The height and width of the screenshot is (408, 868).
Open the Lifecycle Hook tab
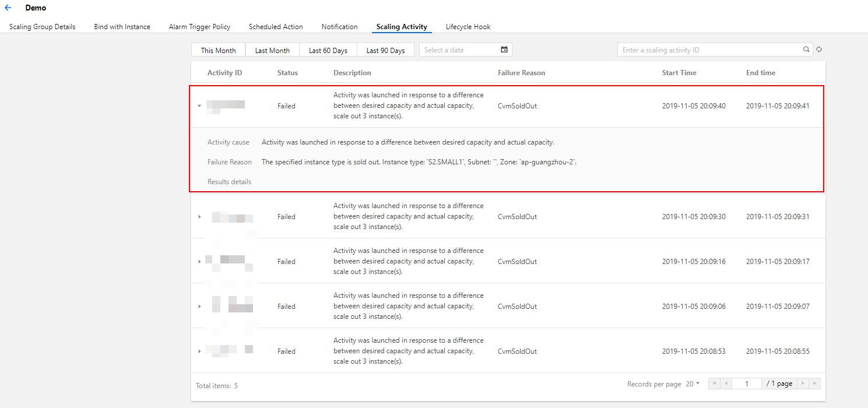(x=468, y=27)
